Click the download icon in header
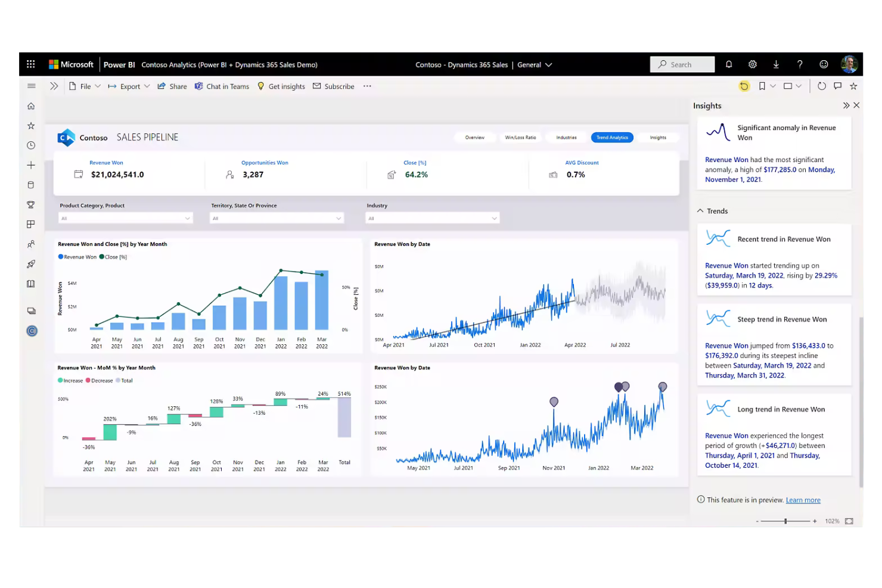The width and height of the screenshot is (882, 588). (x=776, y=64)
